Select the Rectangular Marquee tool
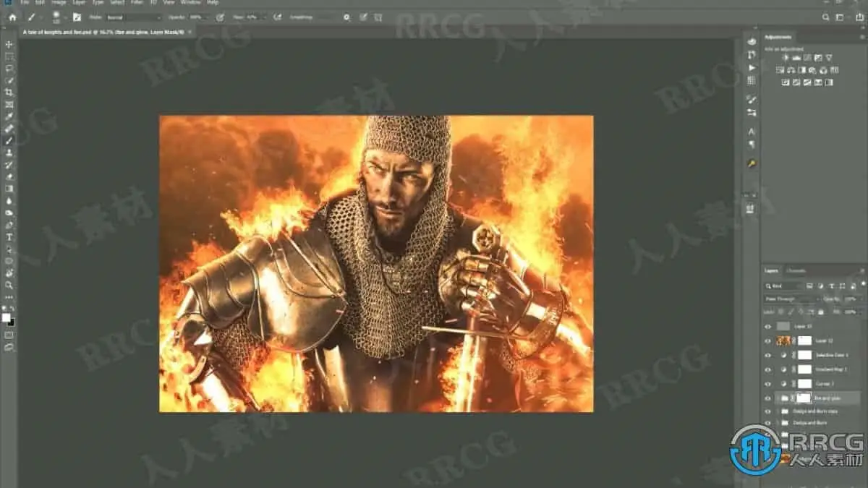Screen dimensions: 868x488 [9, 56]
